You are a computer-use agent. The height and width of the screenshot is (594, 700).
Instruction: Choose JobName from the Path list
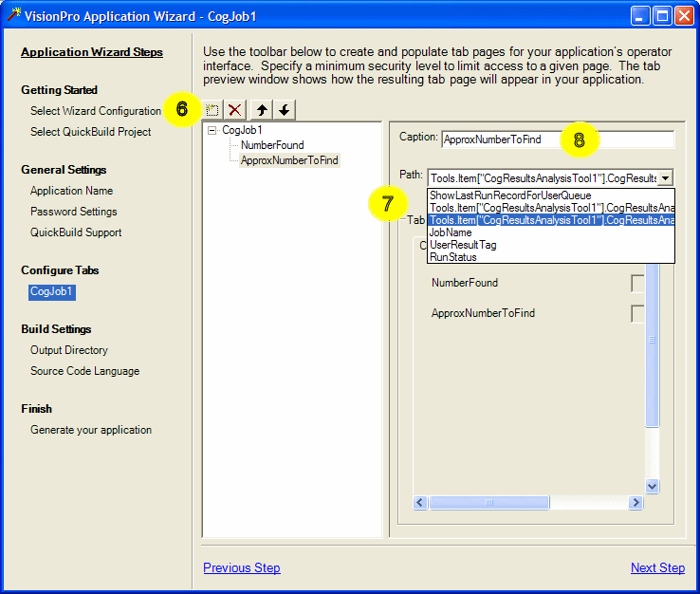pyautogui.click(x=450, y=232)
